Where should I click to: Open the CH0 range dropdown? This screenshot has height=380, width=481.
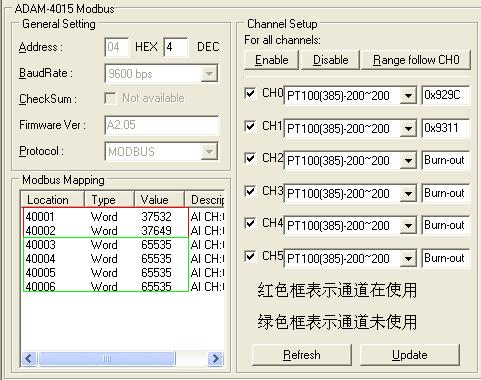(408, 96)
